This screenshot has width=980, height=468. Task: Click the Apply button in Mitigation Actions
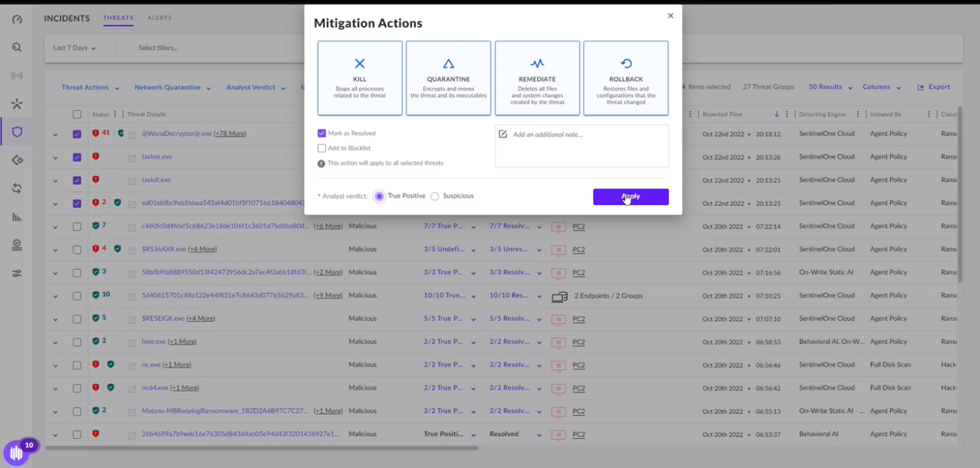click(x=630, y=197)
